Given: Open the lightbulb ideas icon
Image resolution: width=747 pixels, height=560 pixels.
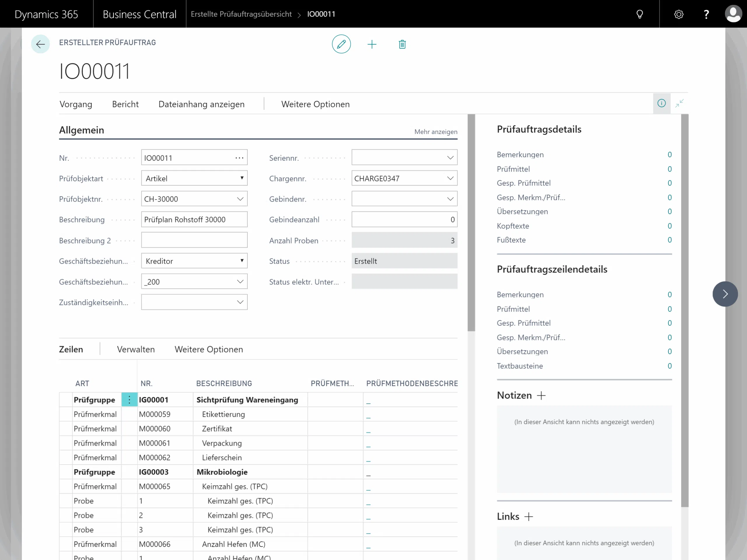Looking at the screenshot, I should coord(639,14).
